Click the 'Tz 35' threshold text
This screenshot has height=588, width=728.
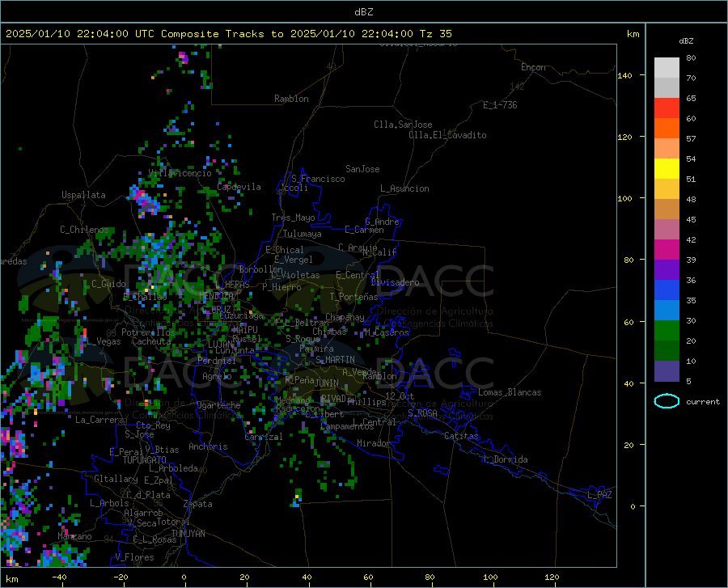click(435, 34)
